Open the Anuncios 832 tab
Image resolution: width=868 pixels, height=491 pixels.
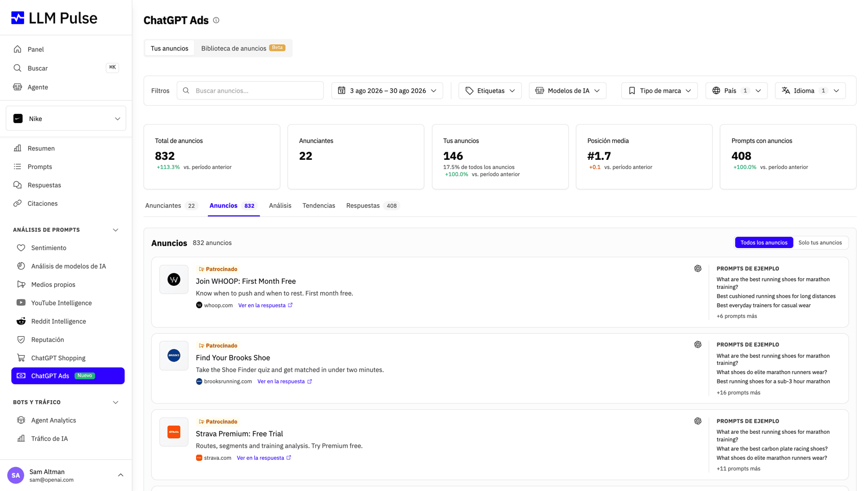[233, 206]
